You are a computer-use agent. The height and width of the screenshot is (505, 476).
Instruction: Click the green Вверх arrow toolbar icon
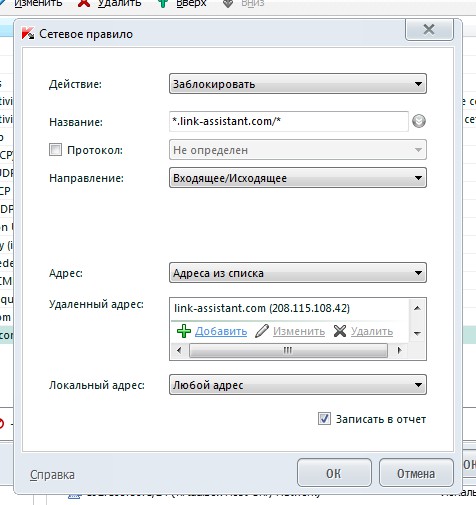coord(162,3)
